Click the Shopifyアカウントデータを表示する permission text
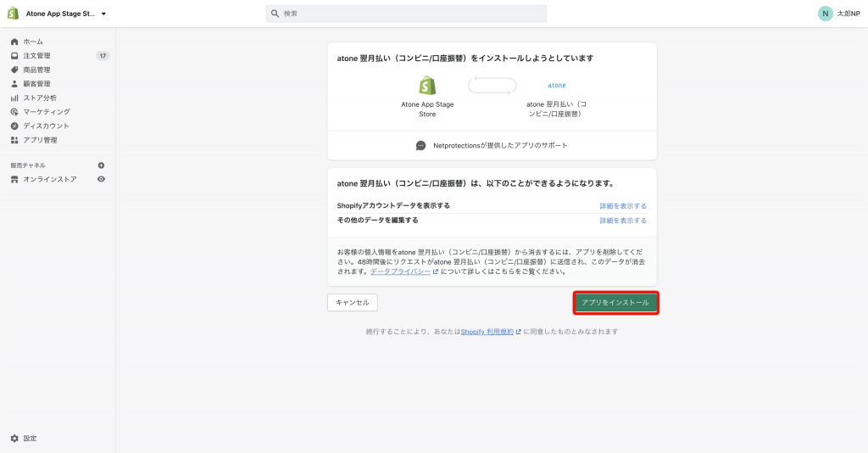Viewport: 868px width, 453px height. tap(393, 205)
